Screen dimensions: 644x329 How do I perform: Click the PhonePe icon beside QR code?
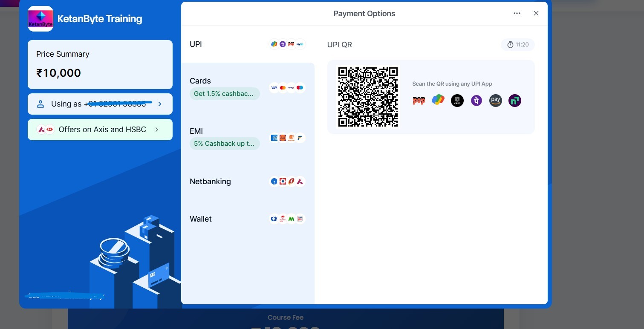click(x=477, y=101)
